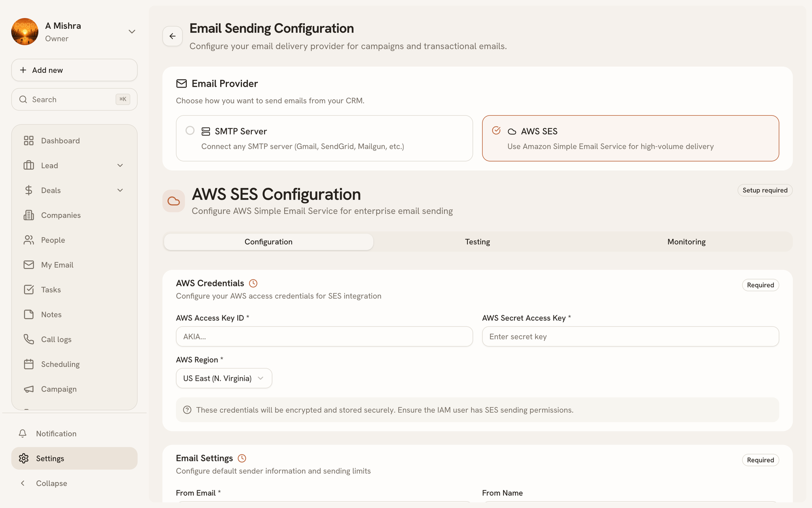Expand the Deals menu chevron

tap(120, 190)
